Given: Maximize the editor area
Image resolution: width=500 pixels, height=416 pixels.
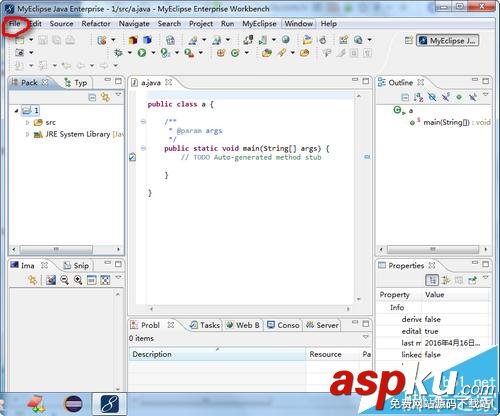Looking at the screenshot, I should click(366, 81).
